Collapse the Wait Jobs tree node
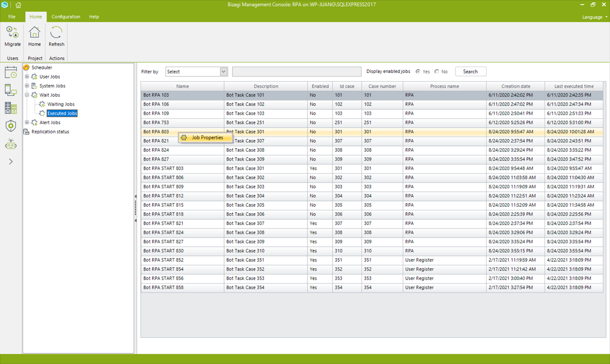This screenshot has height=364, width=610. pyautogui.click(x=27, y=95)
